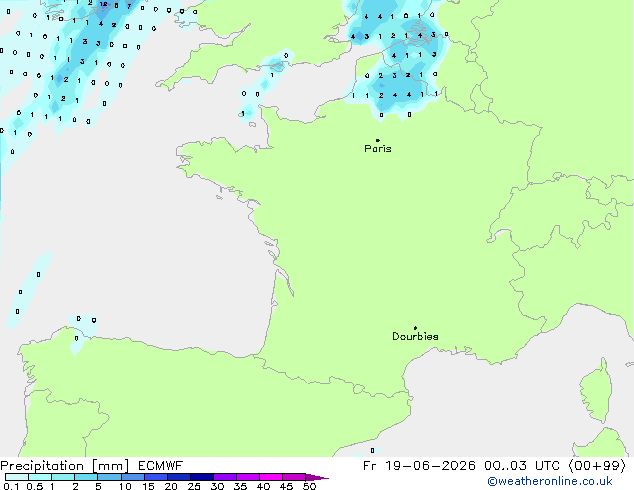Click the 10 to 15 mm legend swatch
Viewport: 634px width, 490px height.
tap(132, 477)
